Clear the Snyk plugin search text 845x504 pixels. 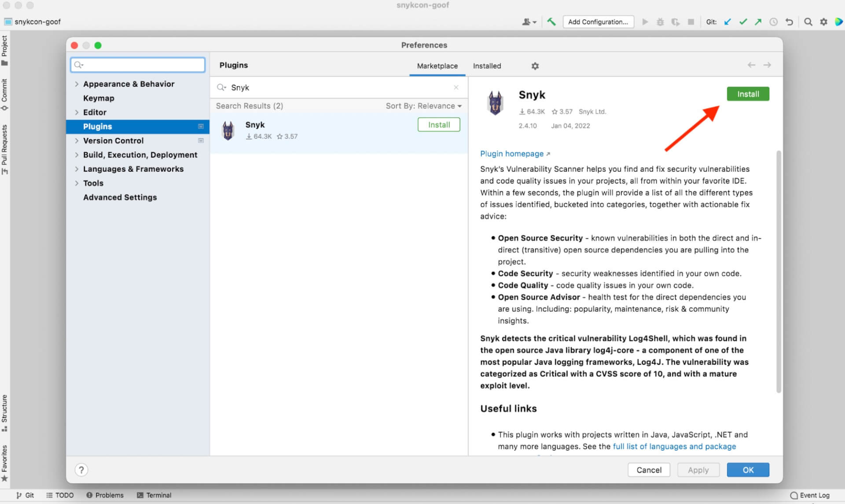click(x=456, y=87)
